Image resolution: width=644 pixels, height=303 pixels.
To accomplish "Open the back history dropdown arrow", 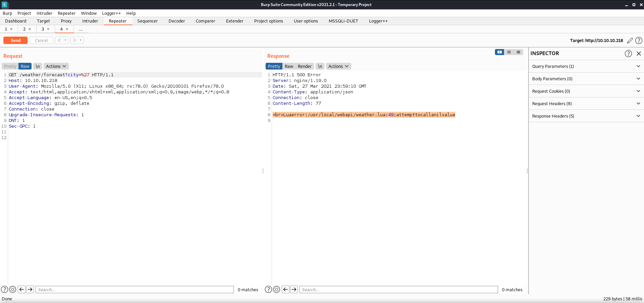I will 65,40.
